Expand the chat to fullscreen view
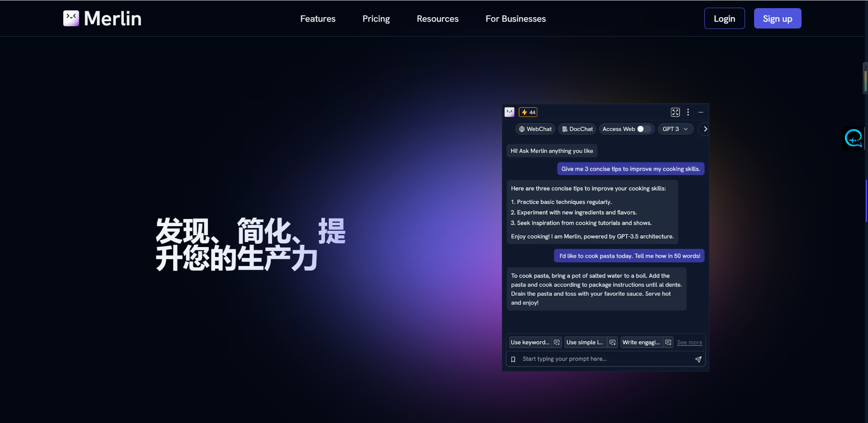This screenshot has height=423, width=868. coord(675,112)
